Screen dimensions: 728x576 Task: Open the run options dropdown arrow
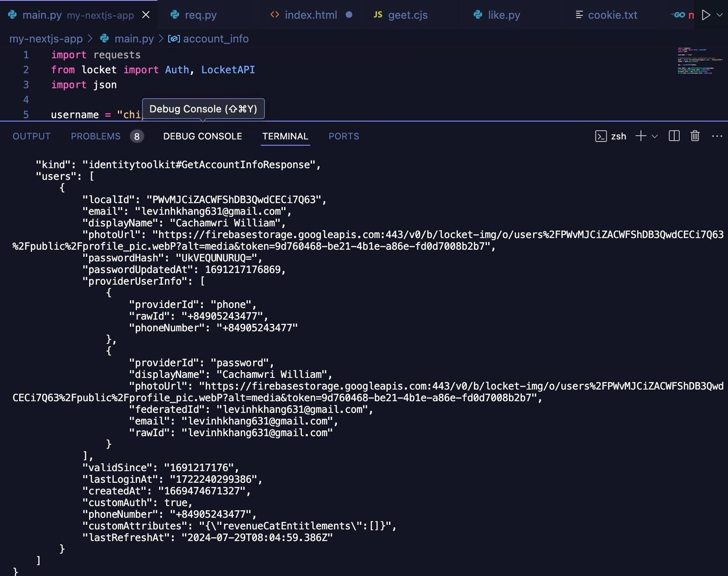pyautogui.click(x=719, y=15)
